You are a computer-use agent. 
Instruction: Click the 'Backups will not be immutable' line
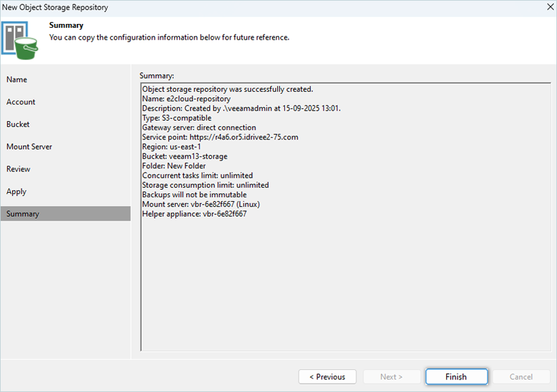[x=194, y=195]
